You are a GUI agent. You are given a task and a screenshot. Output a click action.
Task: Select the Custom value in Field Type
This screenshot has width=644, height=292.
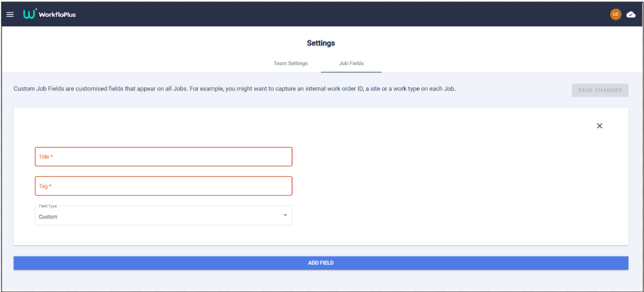coord(48,217)
